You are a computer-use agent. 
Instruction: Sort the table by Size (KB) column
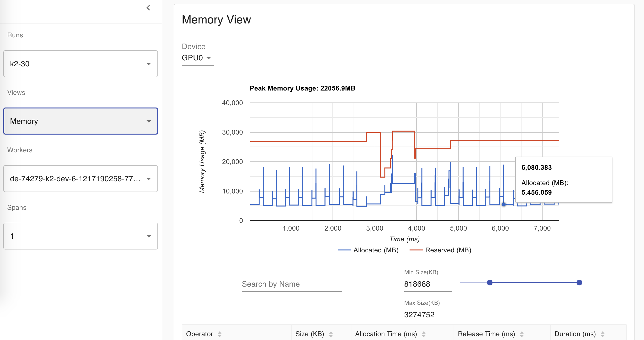(331, 334)
